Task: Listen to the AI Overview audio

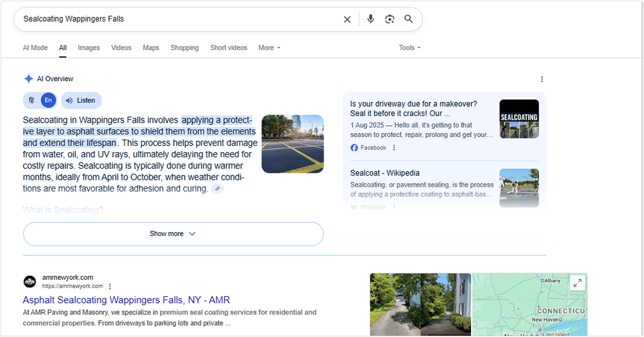Action: (x=81, y=100)
